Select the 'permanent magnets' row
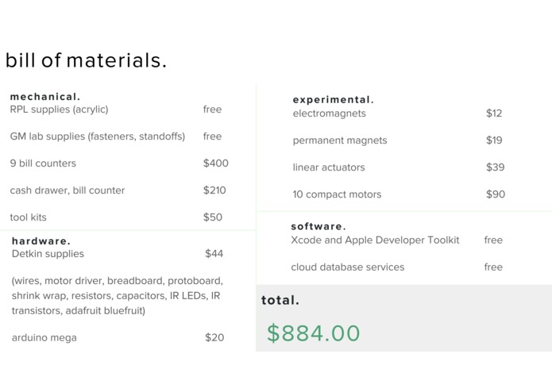This screenshot has width=552, height=392. [340, 140]
